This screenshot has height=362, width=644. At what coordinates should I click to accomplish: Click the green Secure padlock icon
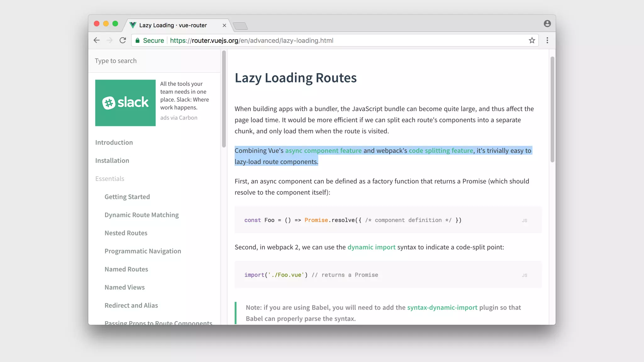pos(137,41)
